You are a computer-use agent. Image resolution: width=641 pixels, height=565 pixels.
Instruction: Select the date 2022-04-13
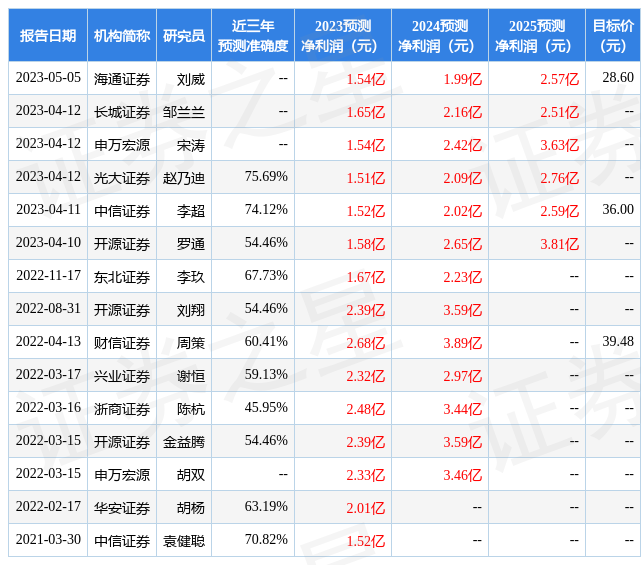coord(48,342)
